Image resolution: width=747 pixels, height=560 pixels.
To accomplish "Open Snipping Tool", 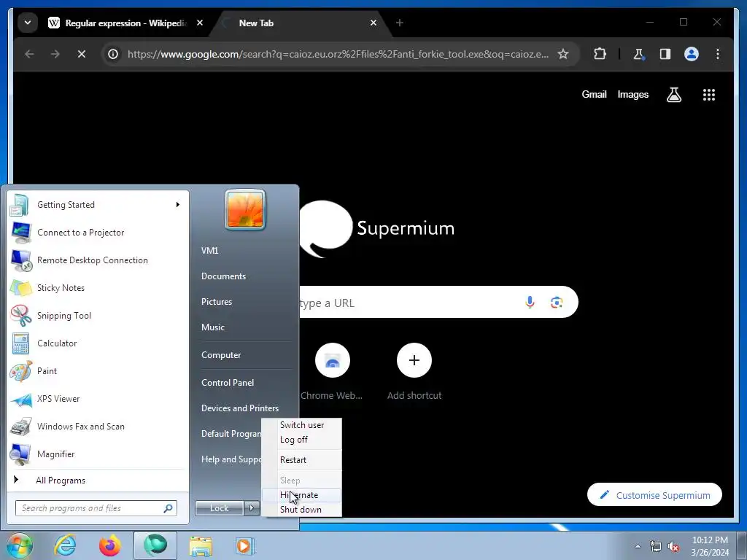I will point(97,315).
